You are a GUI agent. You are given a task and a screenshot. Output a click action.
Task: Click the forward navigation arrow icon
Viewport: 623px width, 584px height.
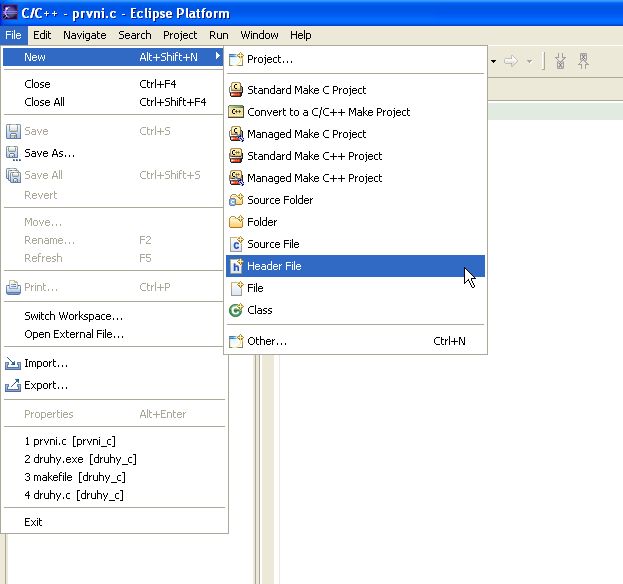tap(511, 62)
